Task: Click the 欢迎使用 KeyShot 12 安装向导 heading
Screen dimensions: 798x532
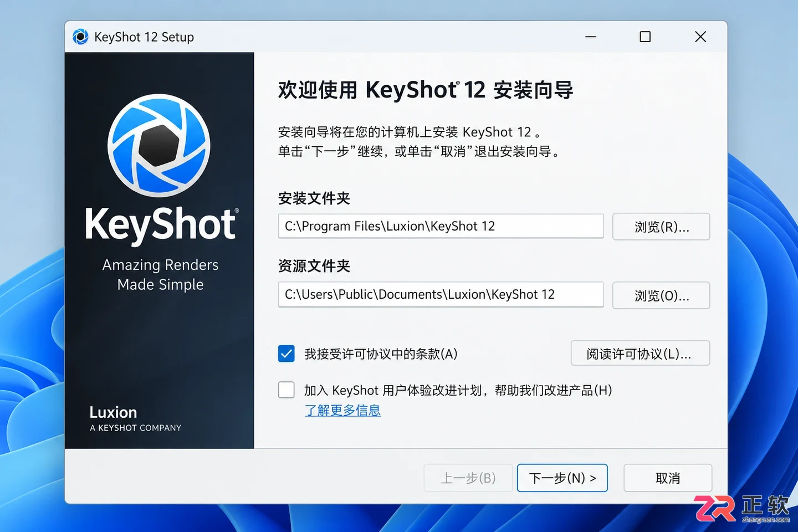Action: click(426, 90)
